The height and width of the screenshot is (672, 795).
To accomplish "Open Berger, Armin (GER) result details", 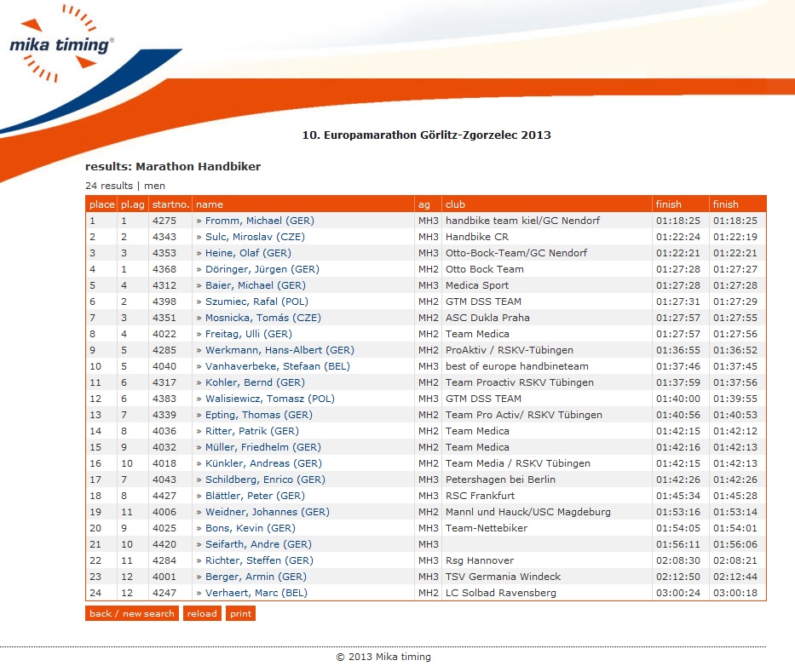I will coord(256,577).
